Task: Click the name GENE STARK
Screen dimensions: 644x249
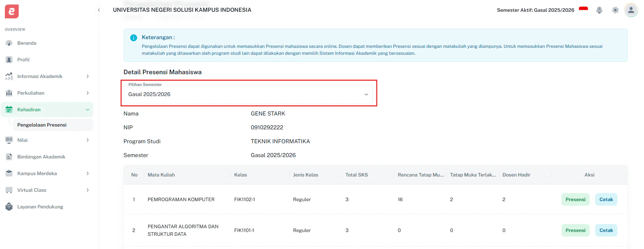Action: pos(268,114)
